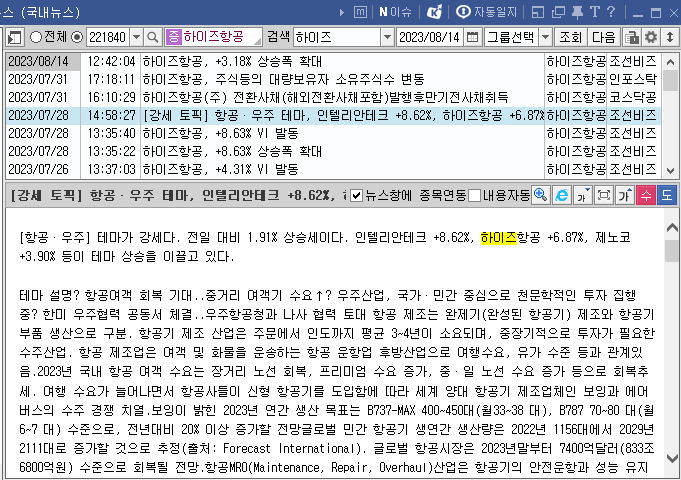Click the news list scroll up arrow

[x=670, y=62]
